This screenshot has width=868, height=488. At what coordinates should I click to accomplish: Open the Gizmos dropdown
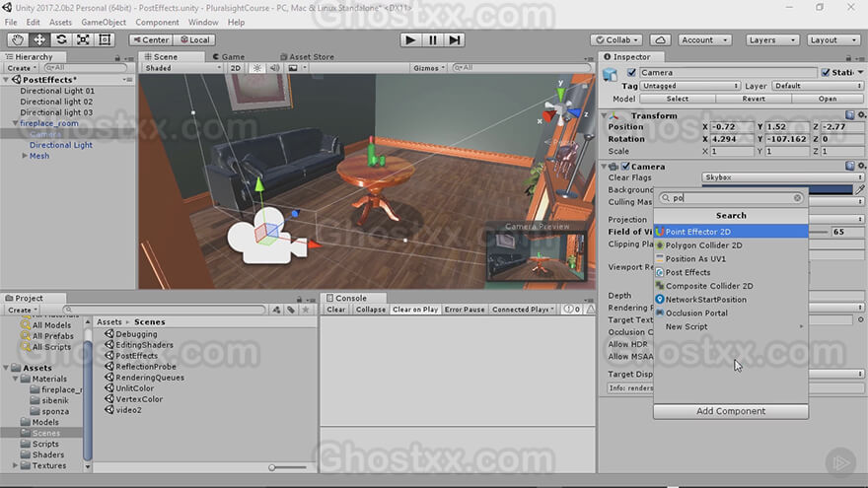click(x=429, y=68)
